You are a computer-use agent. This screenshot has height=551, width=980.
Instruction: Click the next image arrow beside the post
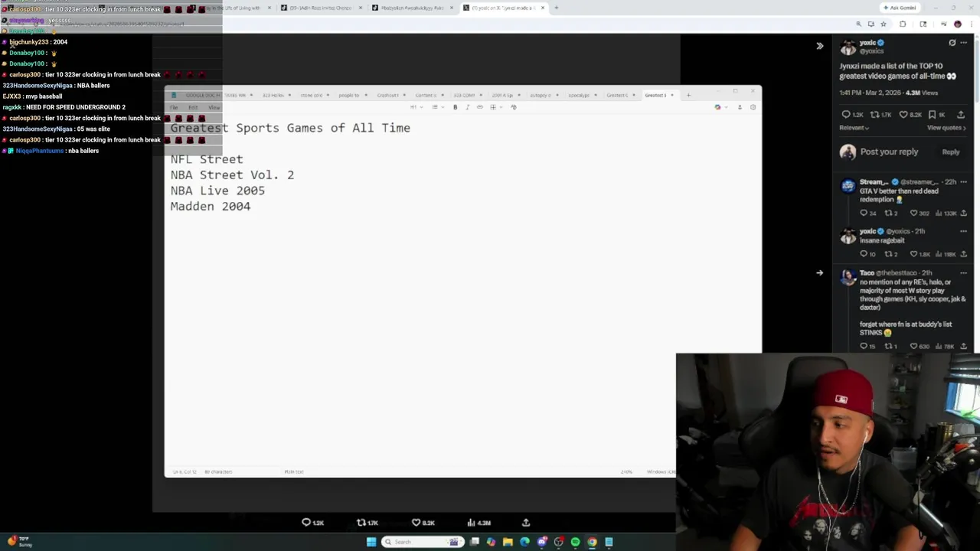pos(819,272)
